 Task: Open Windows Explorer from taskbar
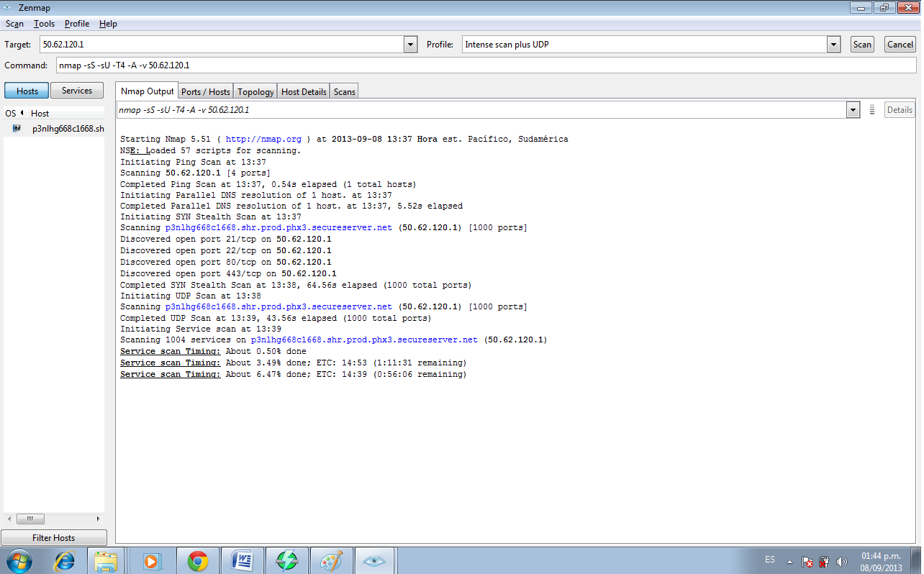(x=107, y=561)
